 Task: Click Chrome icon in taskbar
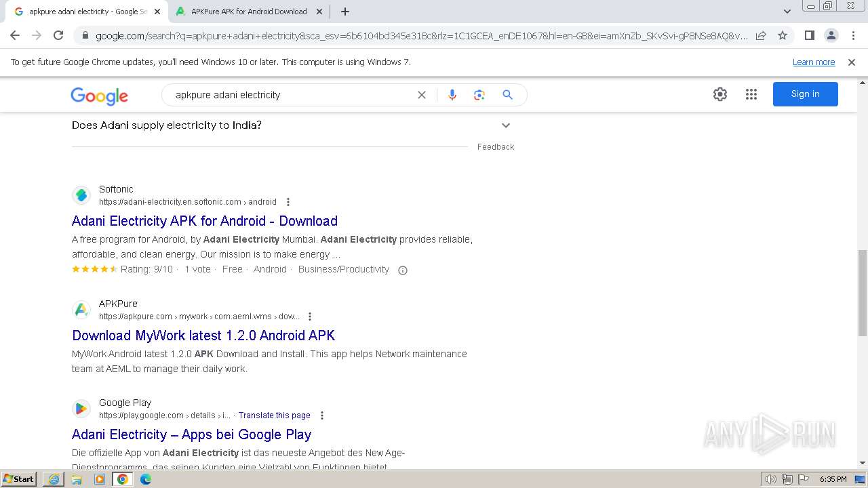(x=123, y=479)
